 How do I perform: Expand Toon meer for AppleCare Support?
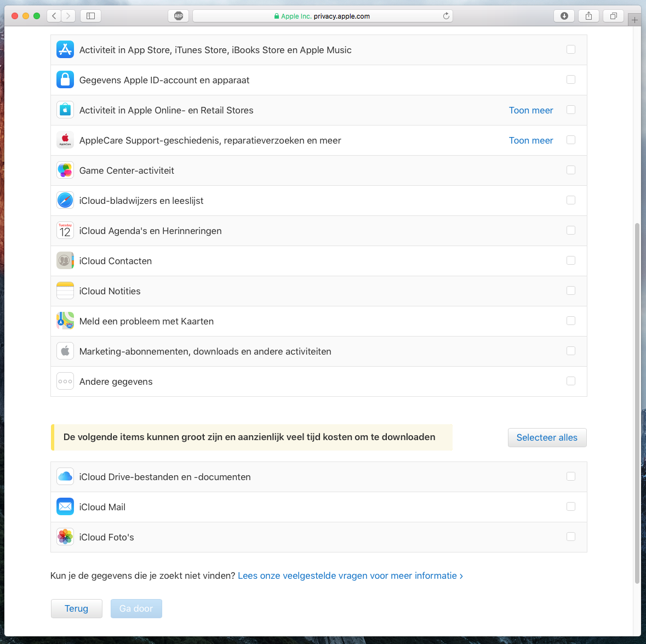click(530, 140)
